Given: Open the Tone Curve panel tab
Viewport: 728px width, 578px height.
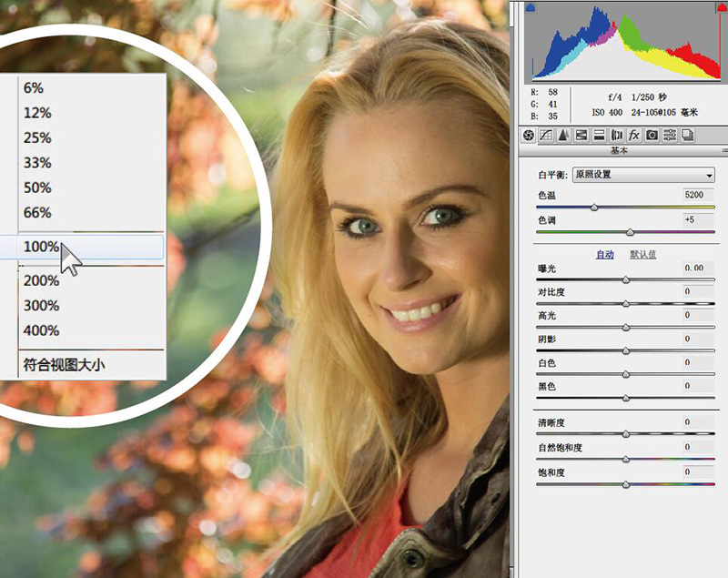Looking at the screenshot, I should click(546, 135).
